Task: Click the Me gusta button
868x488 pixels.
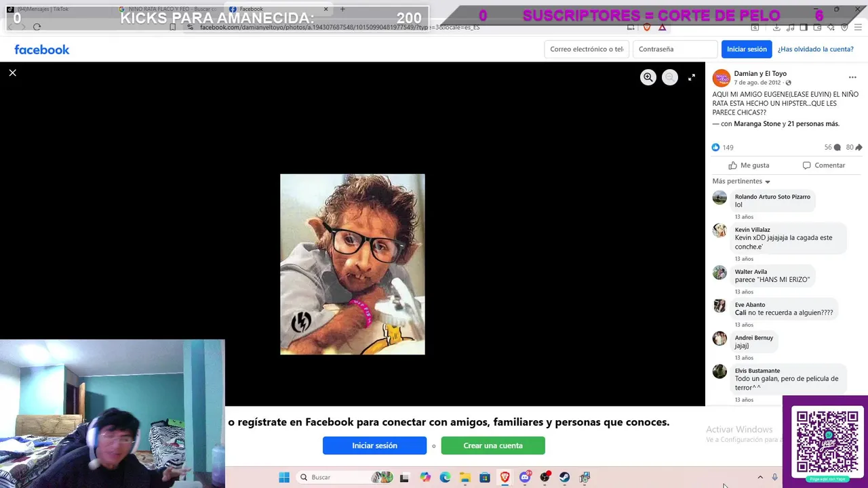Action: (749, 165)
